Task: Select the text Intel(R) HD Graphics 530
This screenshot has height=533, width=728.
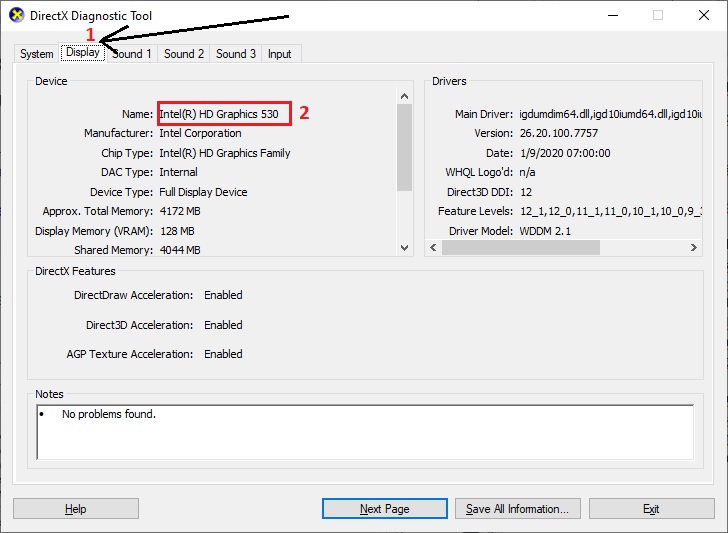Action: pyautogui.click(x=219, y=114)
